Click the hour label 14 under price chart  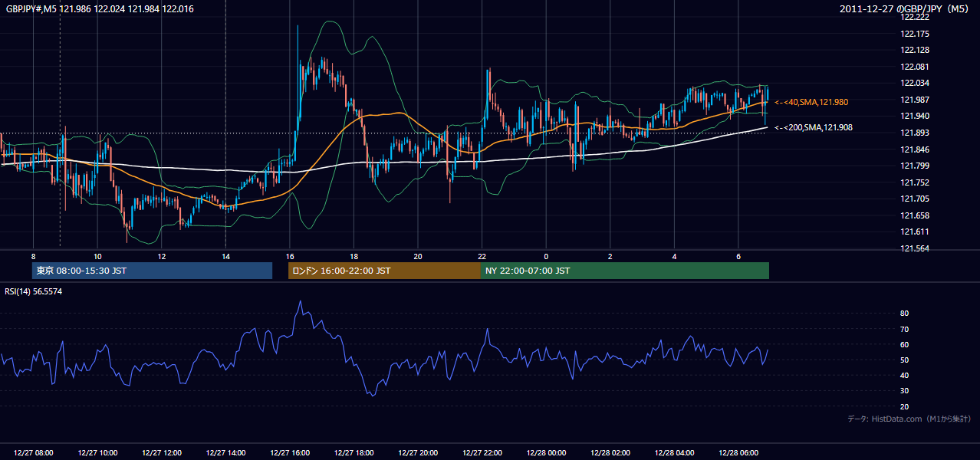point(225,255)
